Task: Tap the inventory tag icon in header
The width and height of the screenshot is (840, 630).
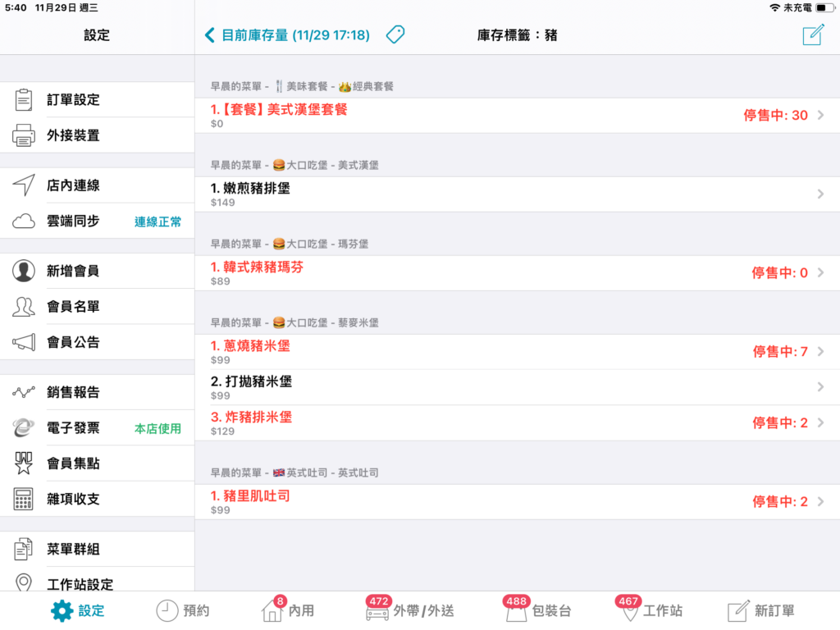Action: (395, 34)
